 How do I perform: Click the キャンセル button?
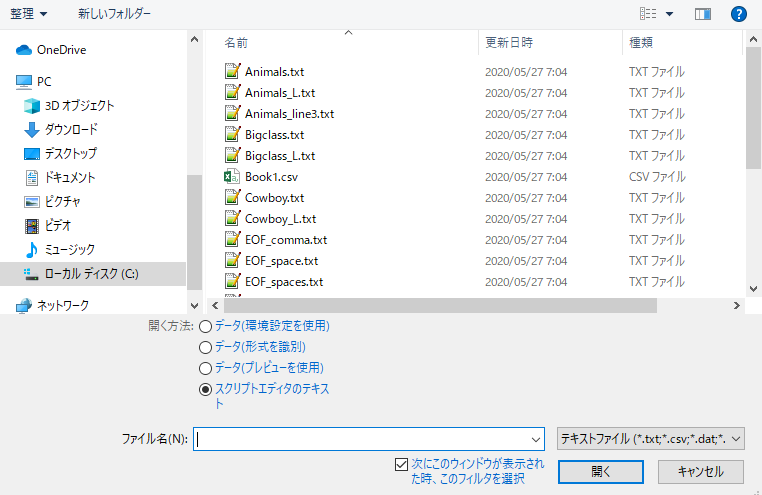(x=701, y=472)
